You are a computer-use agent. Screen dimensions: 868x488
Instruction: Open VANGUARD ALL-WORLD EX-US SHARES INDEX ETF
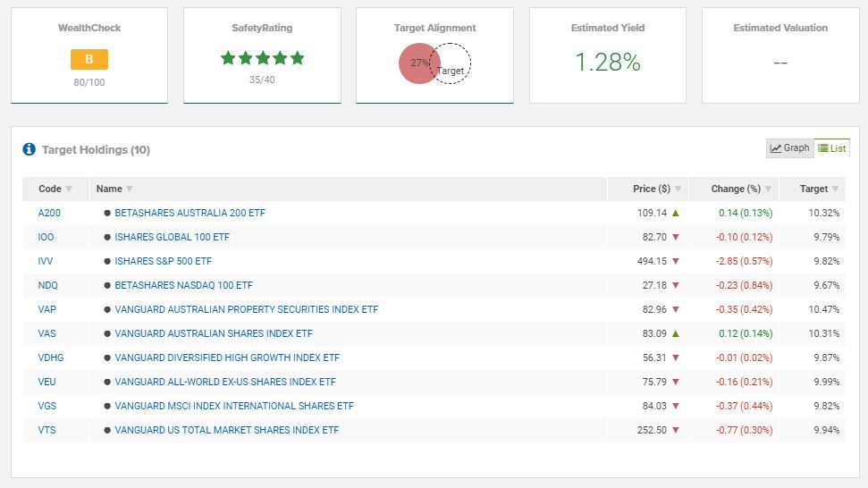(x=225, y=382)
